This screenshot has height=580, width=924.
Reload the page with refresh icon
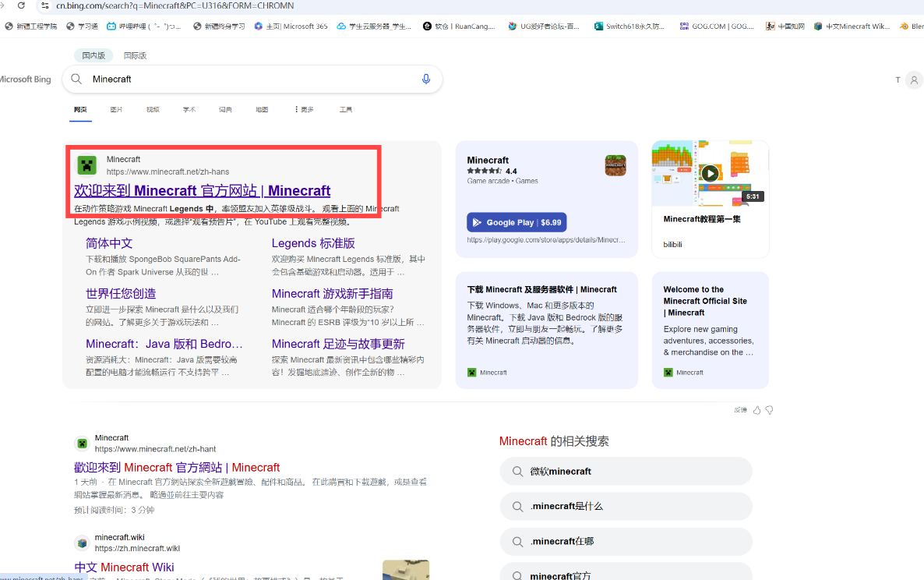[21, 5]
